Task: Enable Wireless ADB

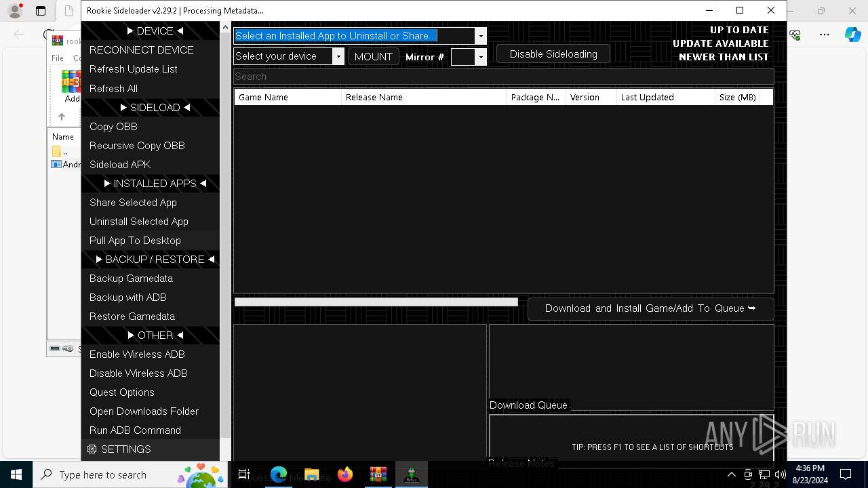Action: pos(151,354)
